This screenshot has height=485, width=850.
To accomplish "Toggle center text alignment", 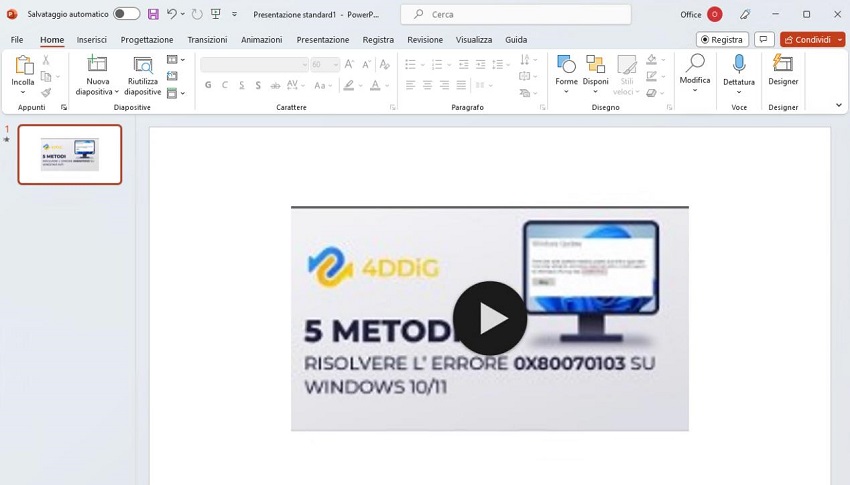I will pyautogui.click(x=427, y=85).
